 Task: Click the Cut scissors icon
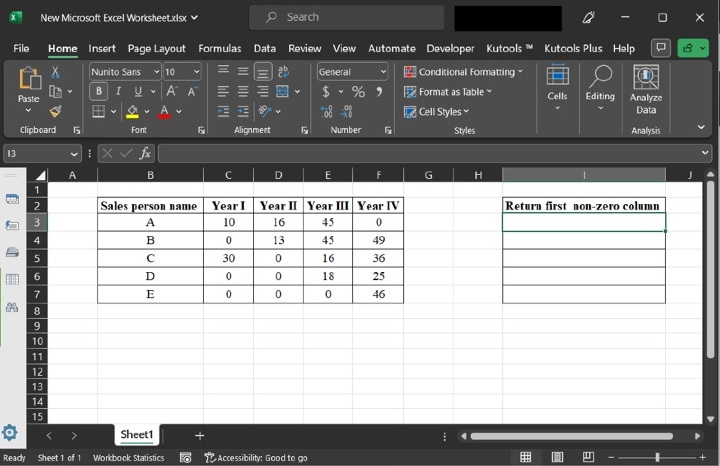pyautogui.click(x=56, y=72)
